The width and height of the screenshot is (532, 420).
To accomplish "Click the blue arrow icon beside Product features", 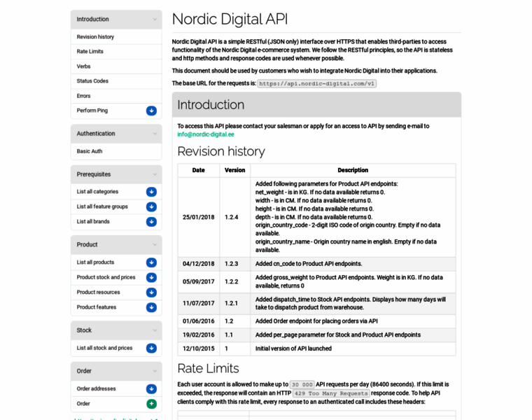I will click(x=151, y=307).
